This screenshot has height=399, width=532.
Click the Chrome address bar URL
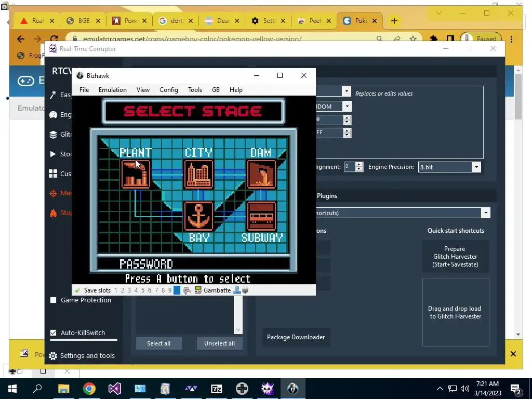[192, 38]
